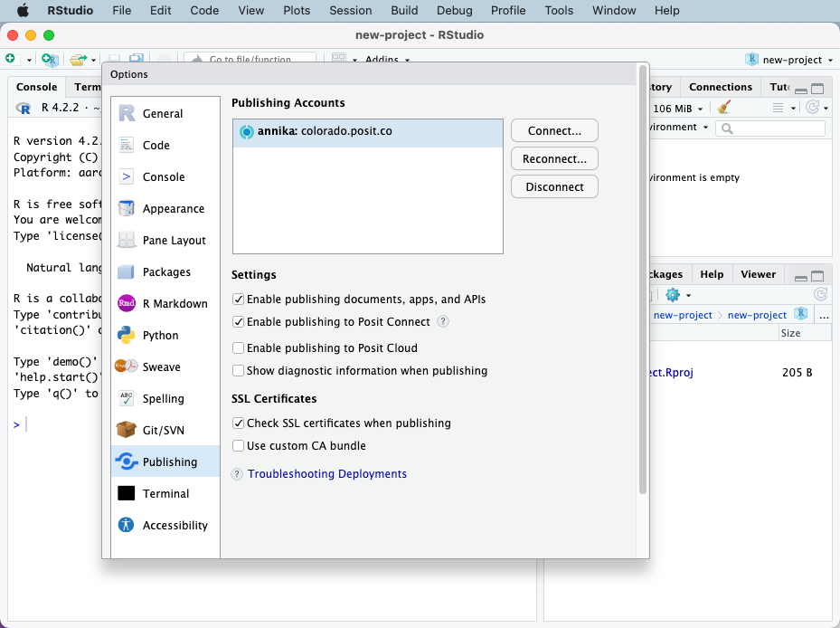
Task: Click the Reconnect... button
Action: click(x=554, y=158)
